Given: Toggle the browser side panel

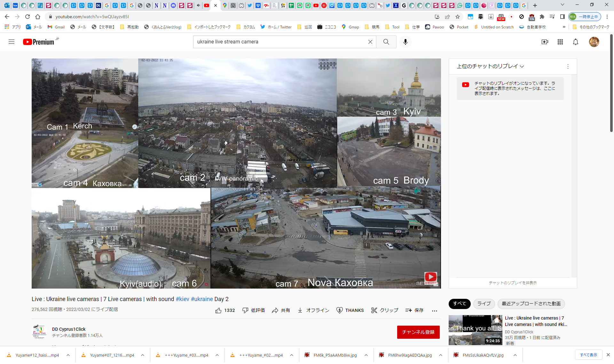Looking at the screenshot, I should [x=562, y=17].
